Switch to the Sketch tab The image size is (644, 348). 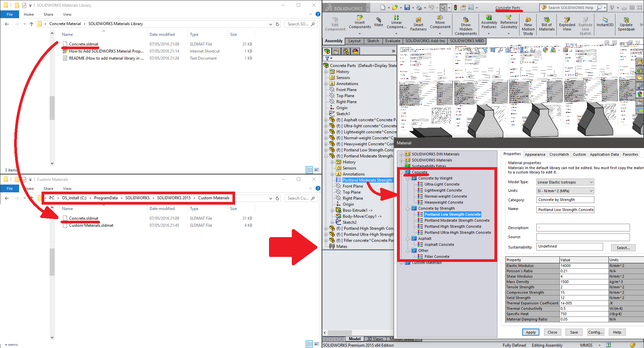pyautogui.click(x=373, y=41)
